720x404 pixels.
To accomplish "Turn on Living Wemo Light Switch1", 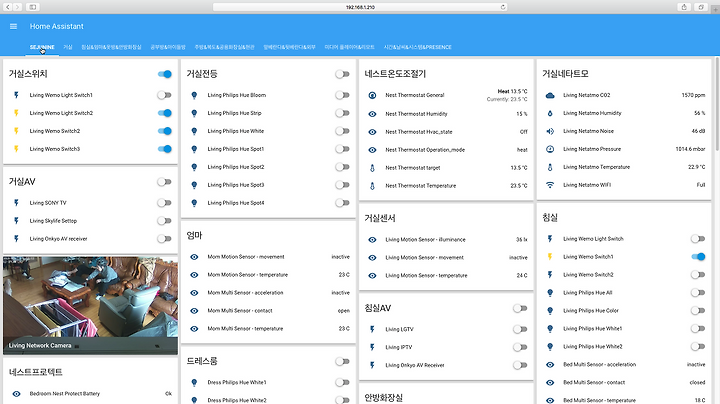I will 164,95.
